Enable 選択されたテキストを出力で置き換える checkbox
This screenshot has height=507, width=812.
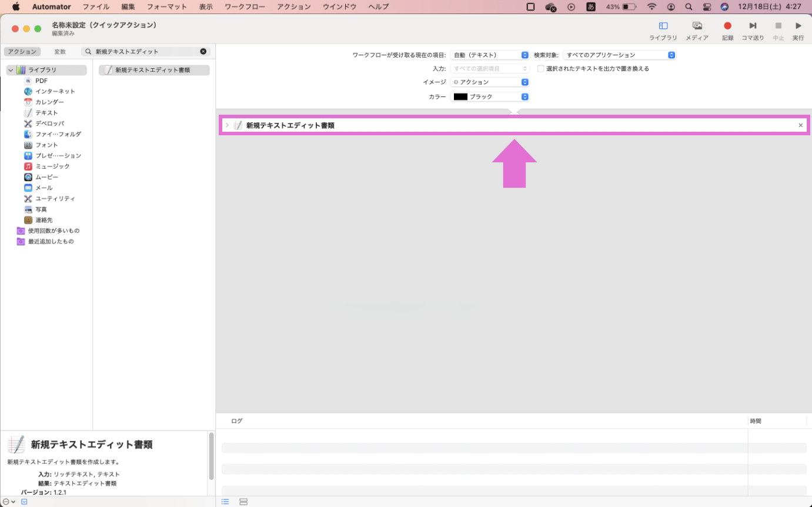[541, 68]
